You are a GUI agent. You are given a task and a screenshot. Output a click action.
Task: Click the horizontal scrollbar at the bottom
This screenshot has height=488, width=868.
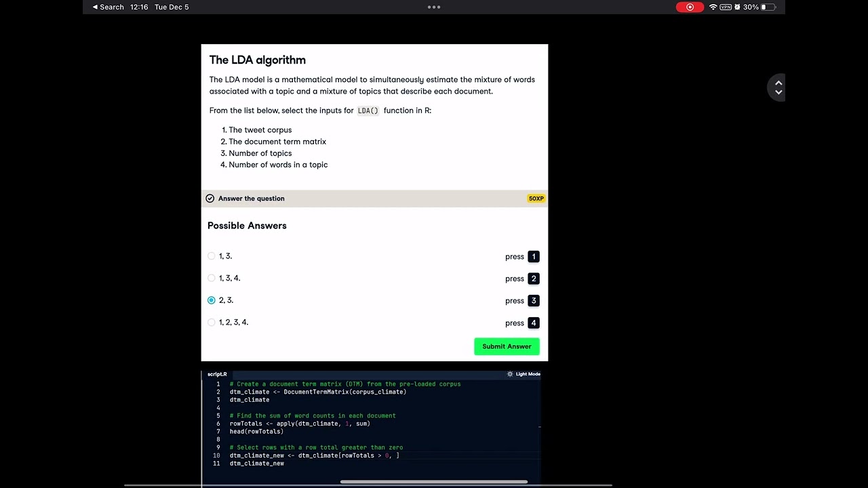434,483
